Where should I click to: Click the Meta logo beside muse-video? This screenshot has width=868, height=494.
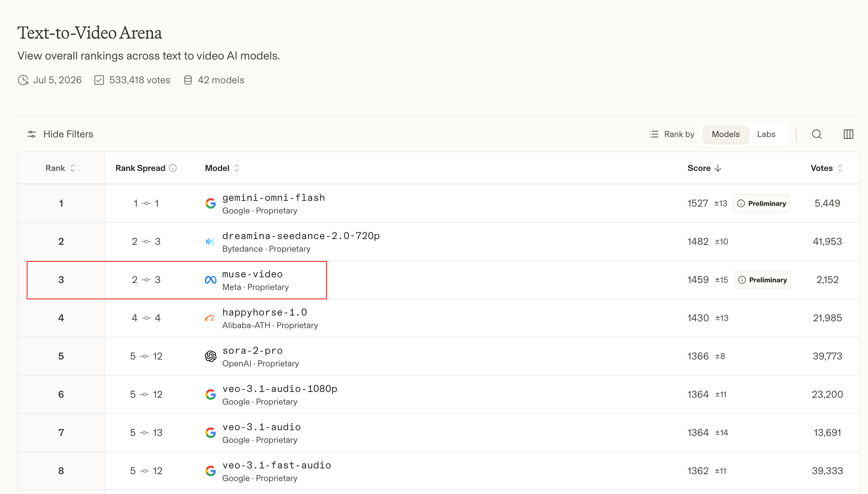point(211,280)
